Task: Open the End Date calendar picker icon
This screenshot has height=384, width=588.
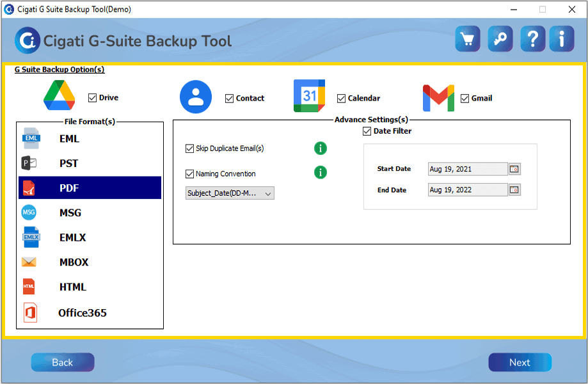Action: pyautogui.click(x=514, y=190)
